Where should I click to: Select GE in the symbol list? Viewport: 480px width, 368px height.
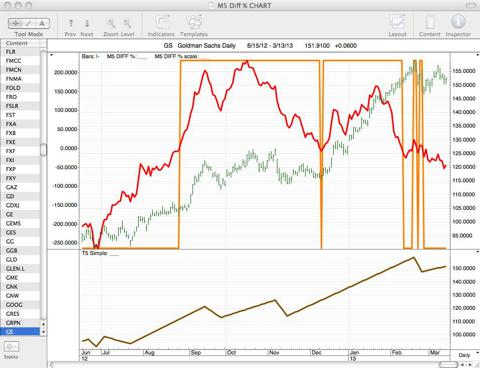20,214
